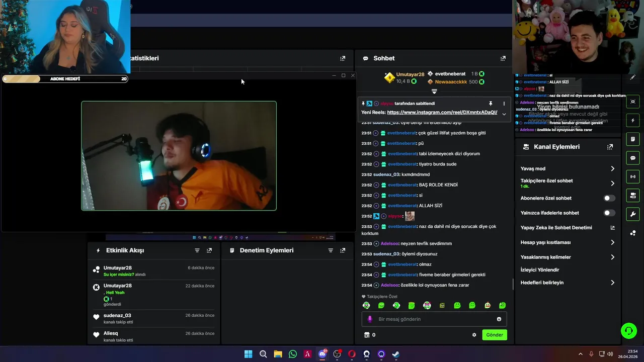The height and width of the screenshot is (362, 644).
Task: Click the channel points dots sidebar icon
Action: [x=633, y=233]
